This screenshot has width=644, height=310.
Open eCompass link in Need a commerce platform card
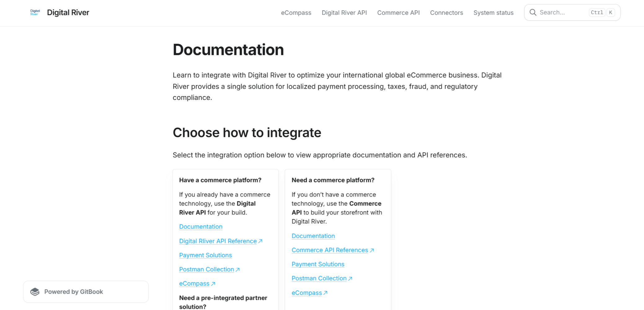pyautogui.click(x=307, y=293)
